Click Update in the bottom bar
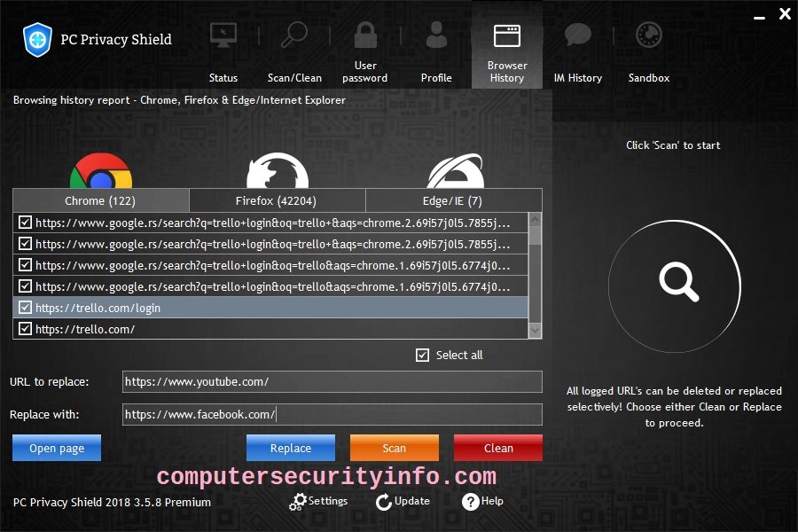The width and height of the screenshot is (798, 532). (403, 502)
